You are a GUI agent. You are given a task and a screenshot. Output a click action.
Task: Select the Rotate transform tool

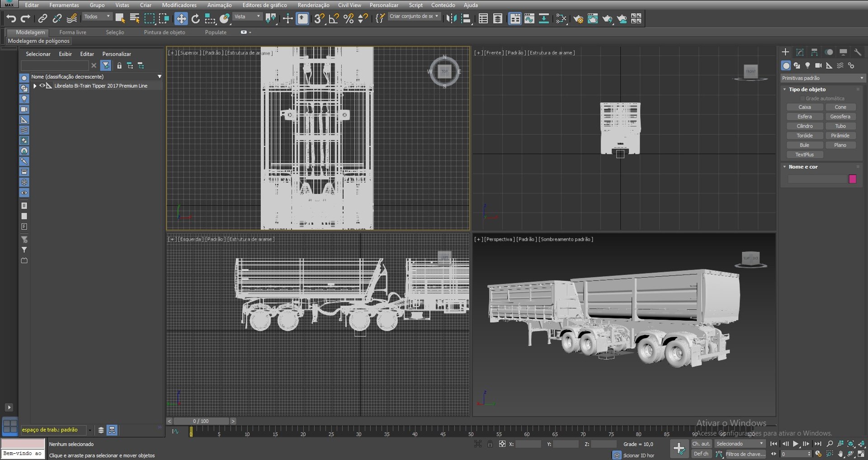click(x=195, y=19)
